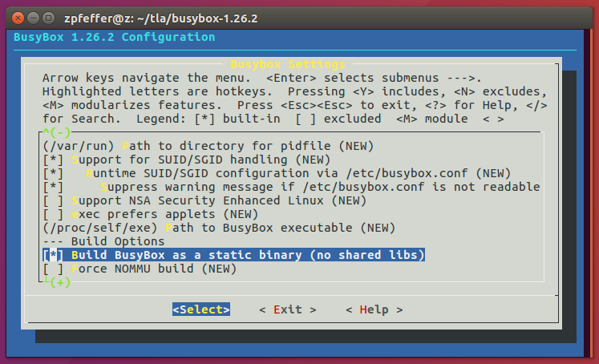This screenshot has height=364, width=599.
Task: Maximize the terminal window
Action: [48, 18]
